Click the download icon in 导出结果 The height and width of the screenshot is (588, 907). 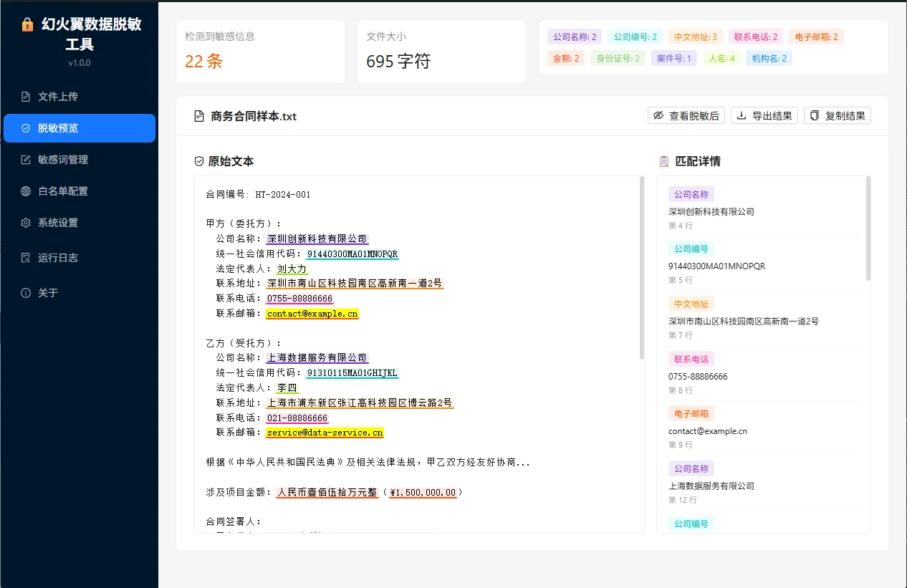742,115
